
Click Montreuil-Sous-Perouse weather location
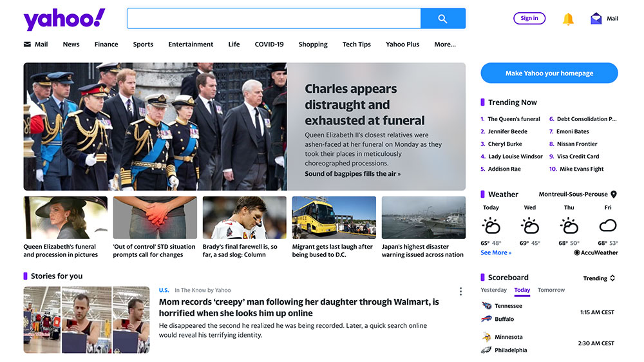[x=573, y=195]
